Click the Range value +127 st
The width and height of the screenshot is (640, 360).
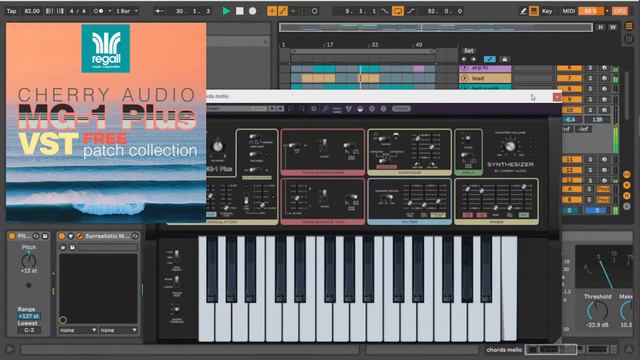pos(29,316)
